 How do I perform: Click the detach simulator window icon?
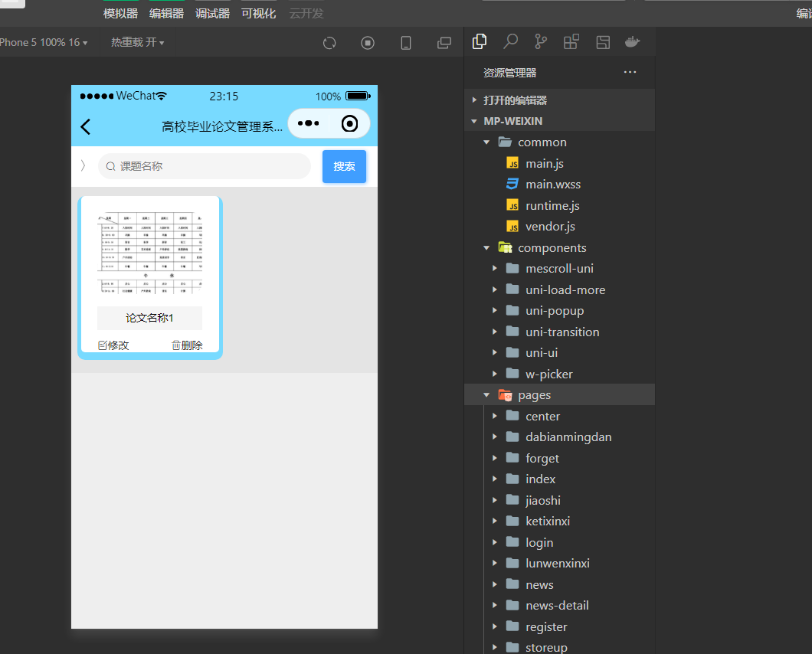pyautogui.click(x=444, y=43)
